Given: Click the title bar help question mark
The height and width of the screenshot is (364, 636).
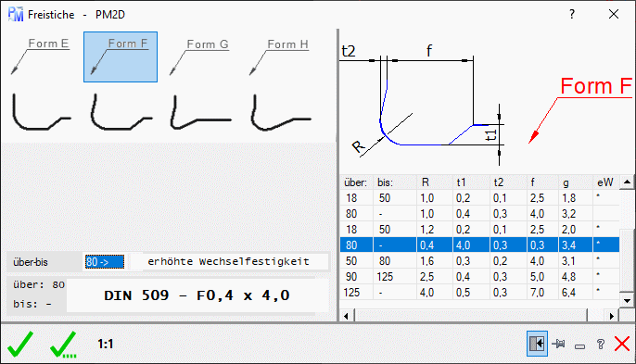Looking at the screenshot, I should coord(572,14).
